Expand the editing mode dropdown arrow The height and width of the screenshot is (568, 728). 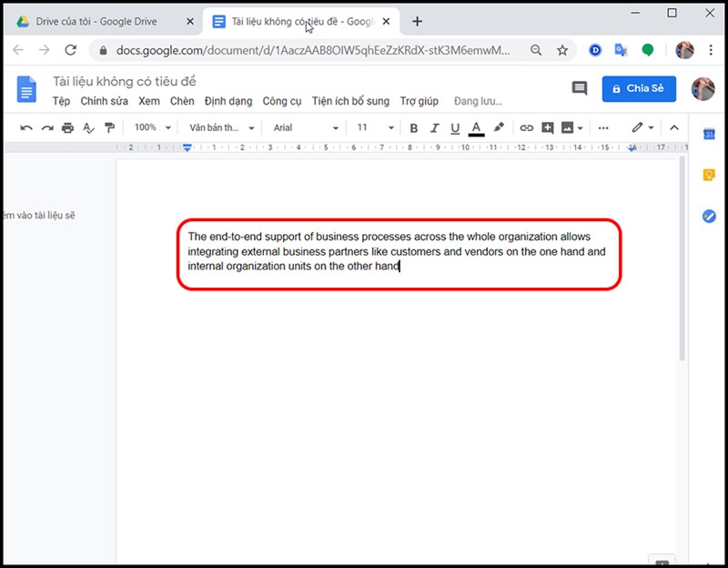(x=651, y=127)
